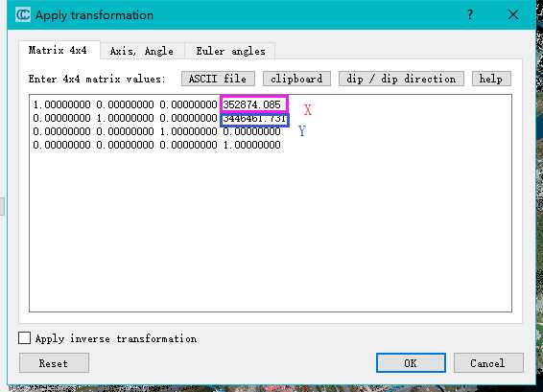Load matrix from ASCII file button
This screenshot has width=543, height=392.
218,79
